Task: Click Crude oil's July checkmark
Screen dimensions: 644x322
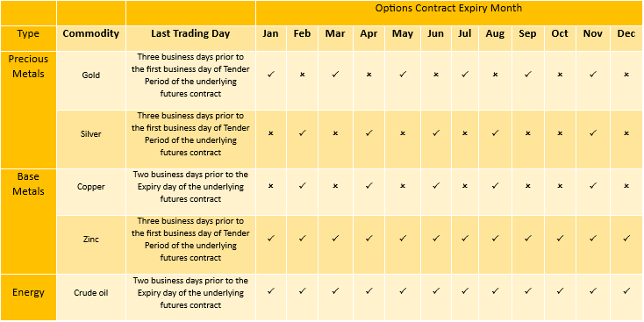Action: [464, 290]
